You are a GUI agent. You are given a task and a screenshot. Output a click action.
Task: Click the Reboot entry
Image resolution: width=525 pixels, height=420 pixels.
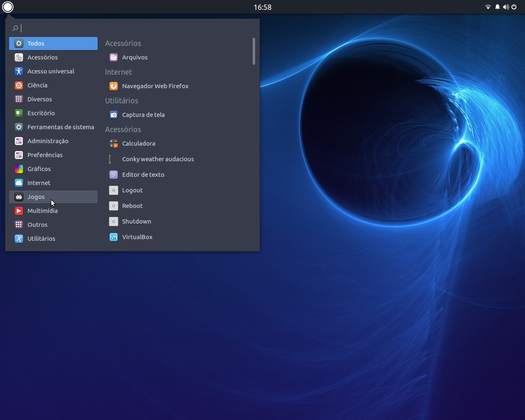(132, 206)
